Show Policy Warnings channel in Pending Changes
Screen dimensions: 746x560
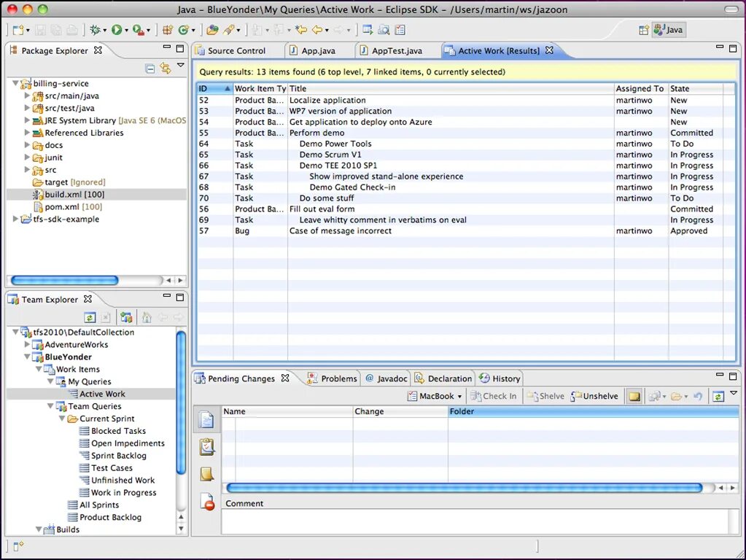click(x=207, y=502)
